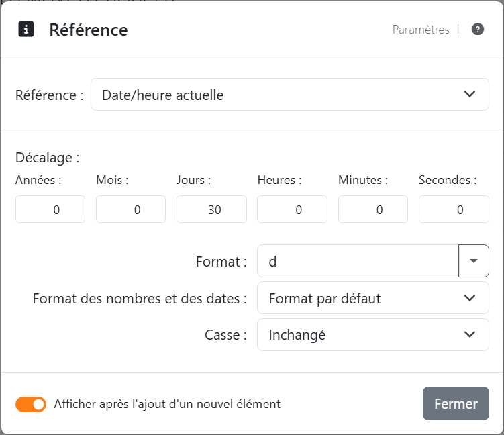Click the Décalage label
The width and height of the screenshot is (504, 435).
[47, 158]
